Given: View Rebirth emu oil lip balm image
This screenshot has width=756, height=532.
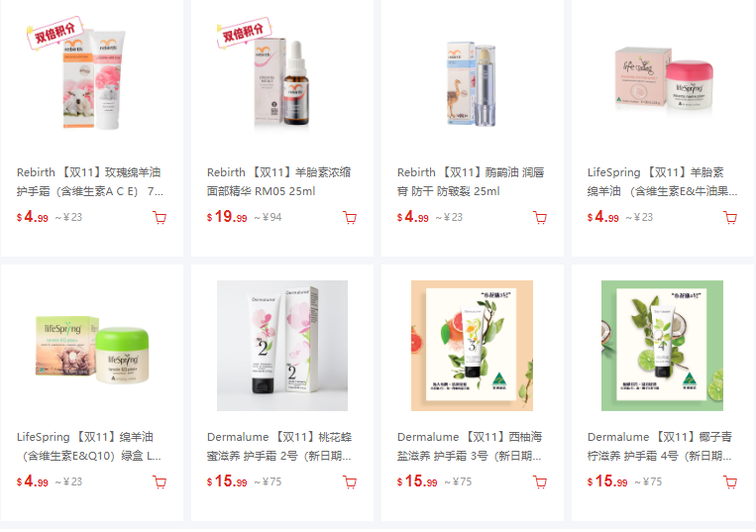Looking at the screenshot, I should [472, 81].
